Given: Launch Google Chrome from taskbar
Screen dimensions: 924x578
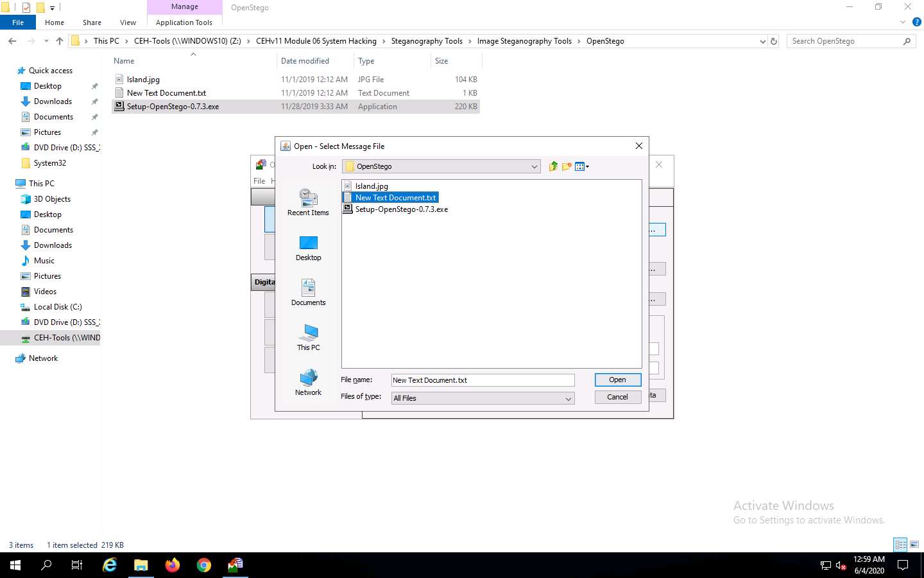Looking at the screenshot, I should pos(204,565).
